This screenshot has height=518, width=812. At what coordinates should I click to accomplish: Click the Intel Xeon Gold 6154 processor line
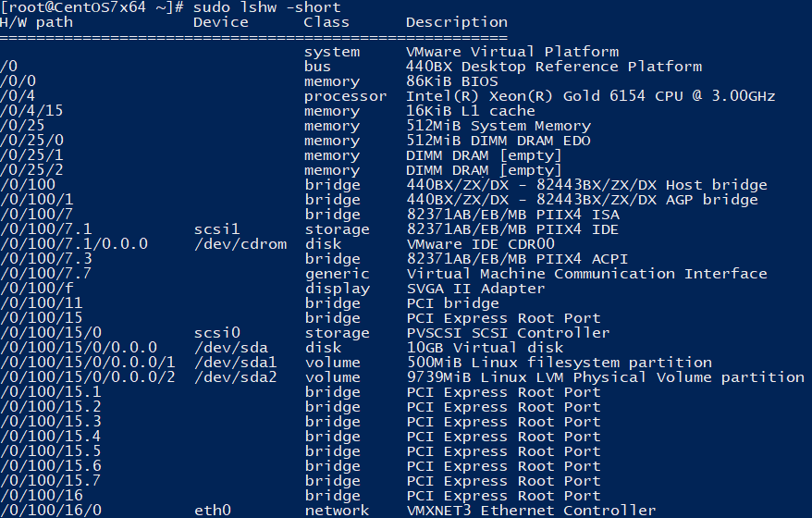pos(590,96)
